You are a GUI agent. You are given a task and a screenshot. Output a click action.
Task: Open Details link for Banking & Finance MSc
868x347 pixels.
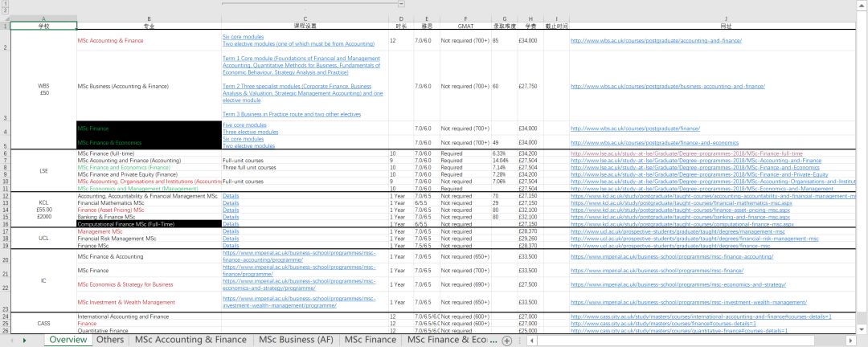(x=231, y=217)
